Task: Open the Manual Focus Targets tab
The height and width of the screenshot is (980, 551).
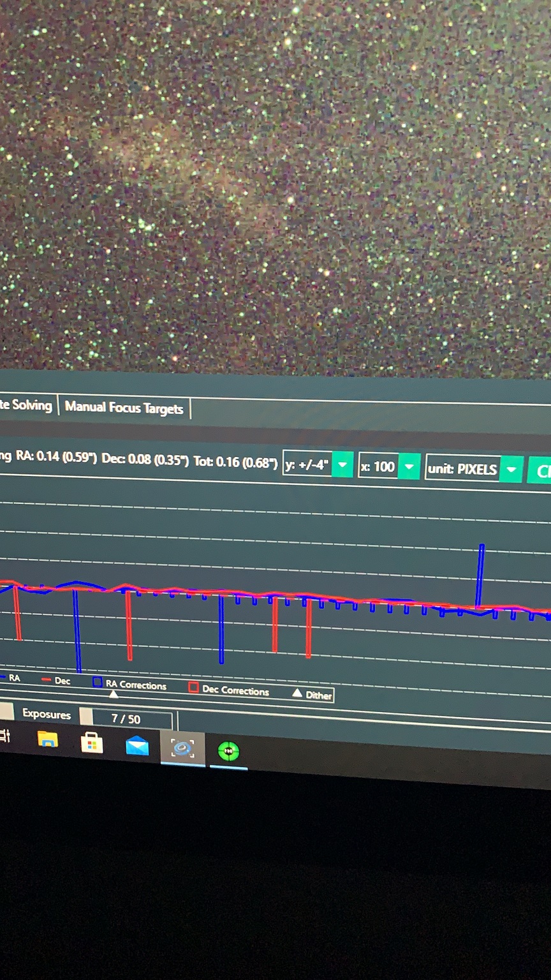Action: (124, 408)
